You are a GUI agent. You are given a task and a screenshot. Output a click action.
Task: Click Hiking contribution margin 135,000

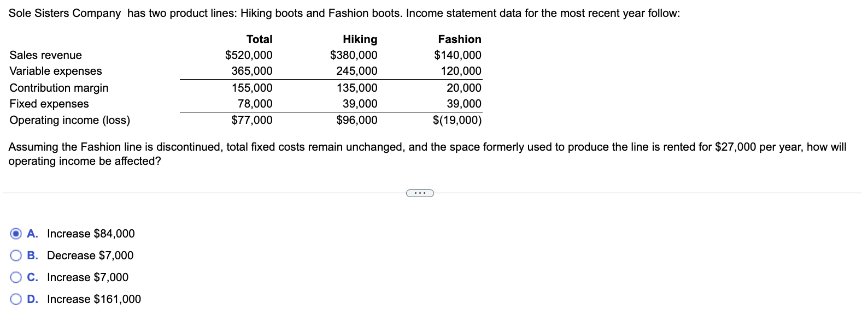click(x=357, y=88)
